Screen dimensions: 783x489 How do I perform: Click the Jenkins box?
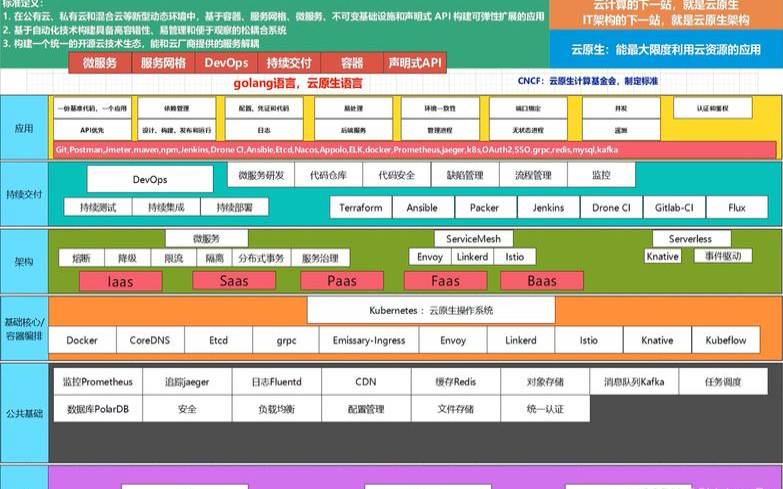[x=548, y=208]
